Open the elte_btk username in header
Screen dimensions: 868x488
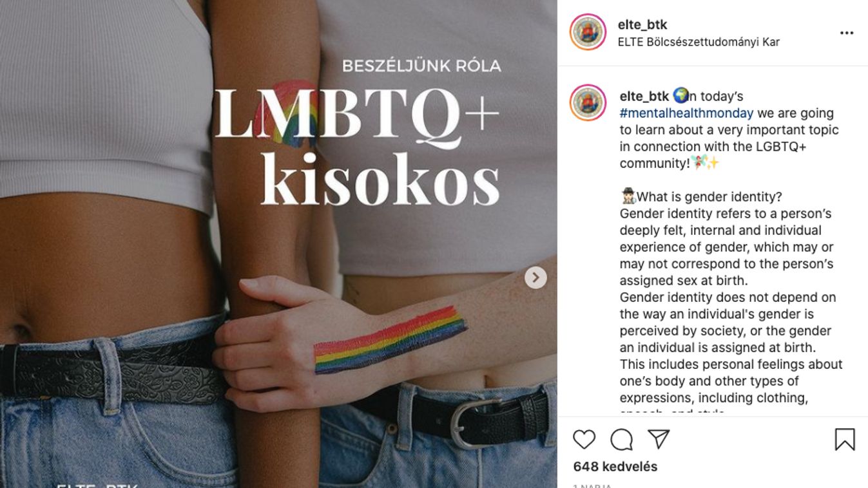pyautogui.click(x=642, y=24)
